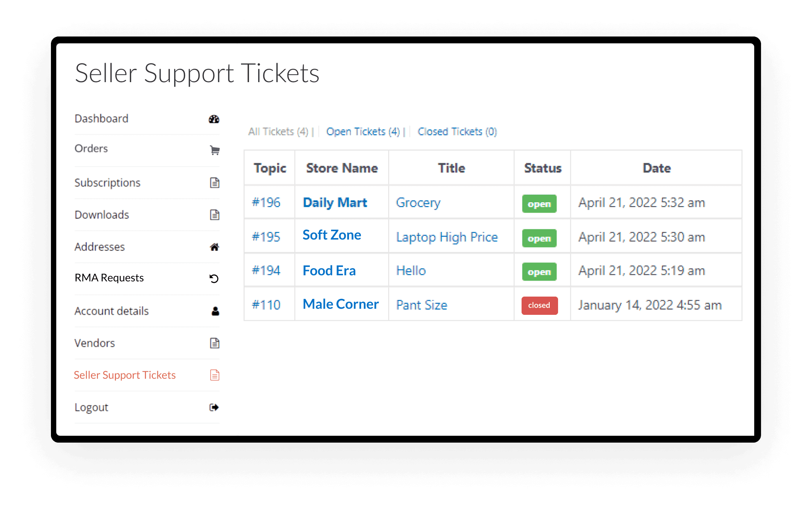
Task: Click the Downloads file icon
Action: [x=215, y=215]
